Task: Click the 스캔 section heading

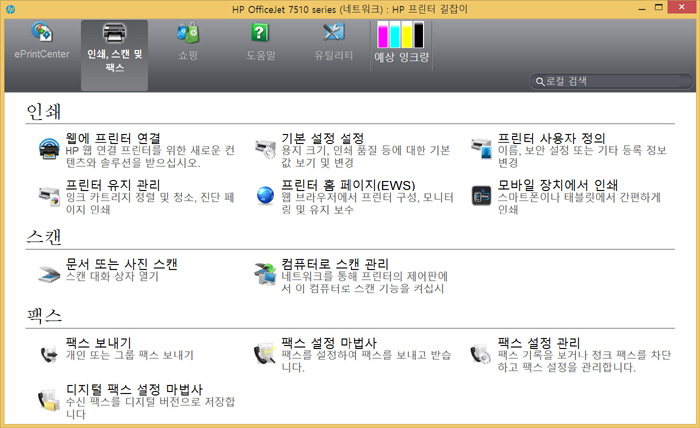Action: 43,237
